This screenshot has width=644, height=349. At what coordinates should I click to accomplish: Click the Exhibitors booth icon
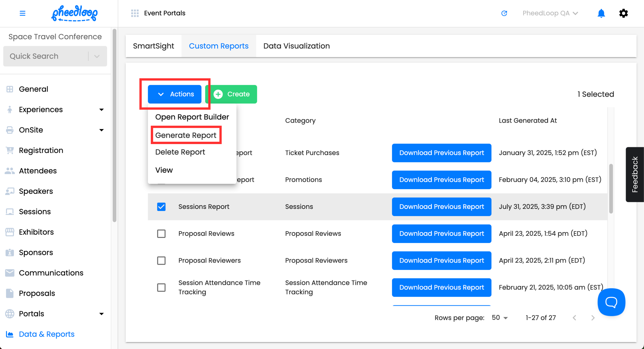coord(10,232)
